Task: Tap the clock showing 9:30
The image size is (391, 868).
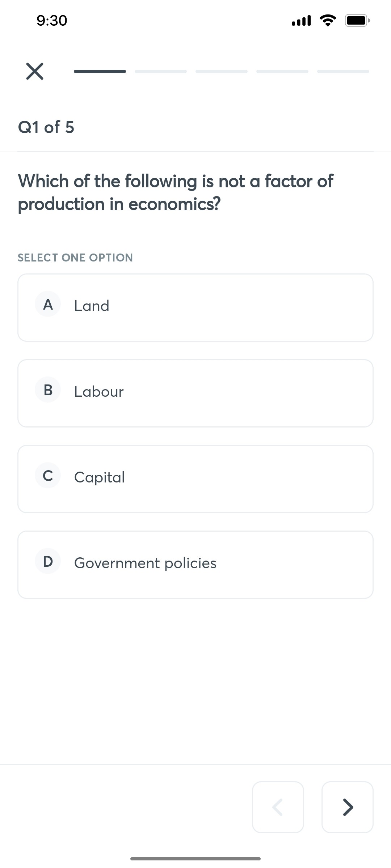Action: pyautogui.click(x=52, y=21)
